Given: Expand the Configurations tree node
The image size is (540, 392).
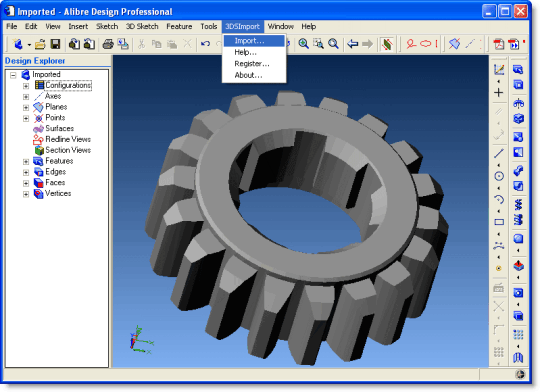Looking at the screenshot, I should (x=26, y=86).
